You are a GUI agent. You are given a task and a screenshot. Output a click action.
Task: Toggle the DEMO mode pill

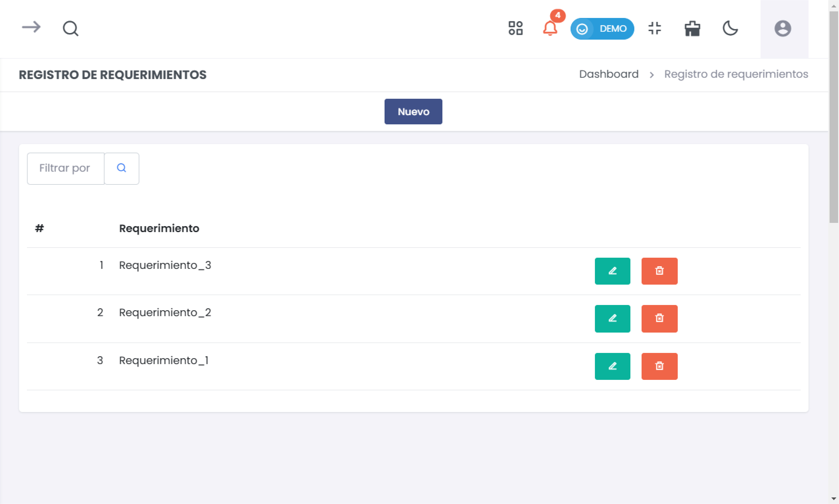tap(602, 29)
